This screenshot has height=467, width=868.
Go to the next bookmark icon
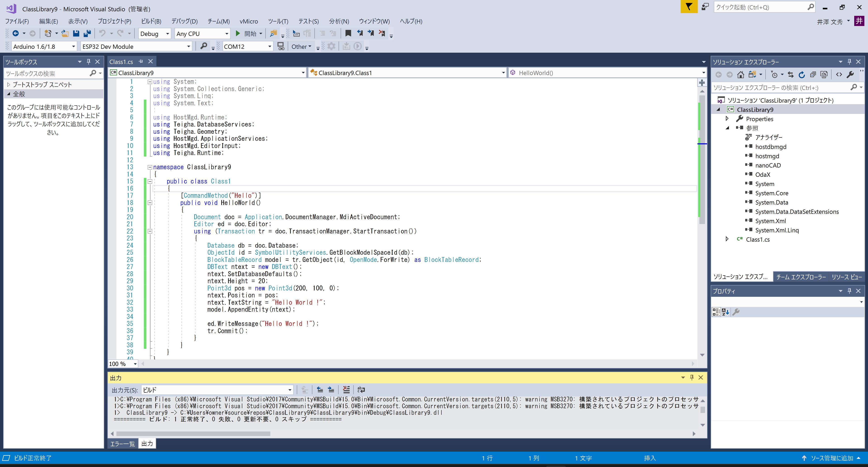click(x=371, y=33)
